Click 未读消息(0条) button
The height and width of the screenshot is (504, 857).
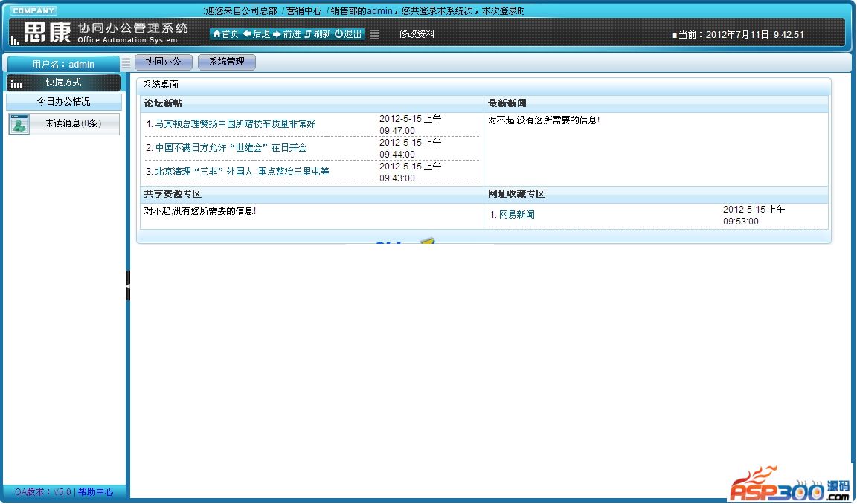(x=73, y=124)
